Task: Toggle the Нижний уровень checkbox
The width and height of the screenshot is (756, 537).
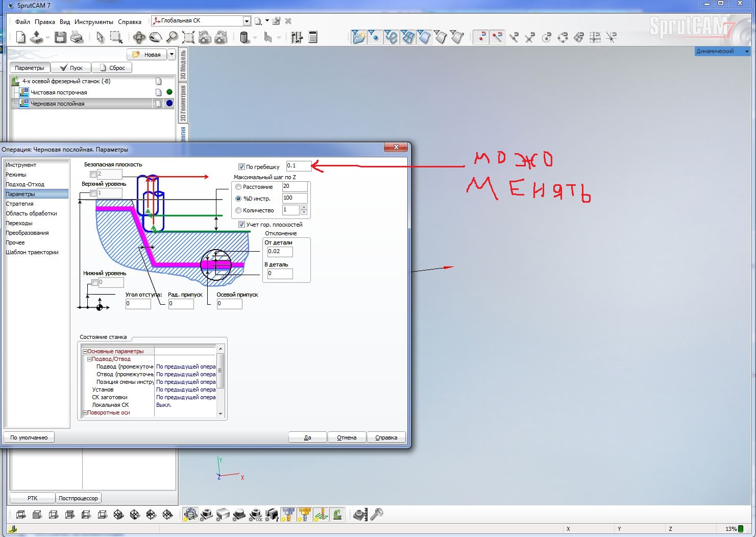Action: tap(94, 282)
